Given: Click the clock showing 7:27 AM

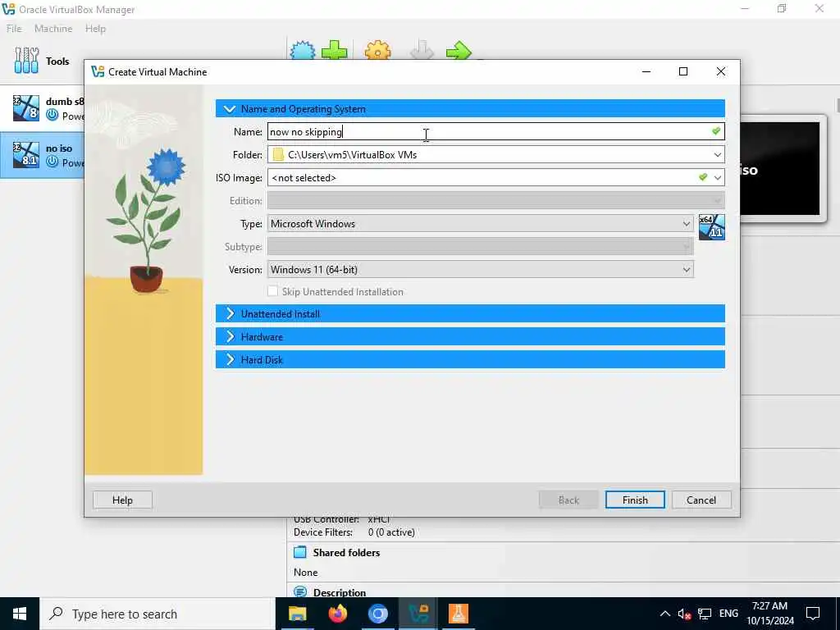Looking at the screenshot, I should pos(769,606).
